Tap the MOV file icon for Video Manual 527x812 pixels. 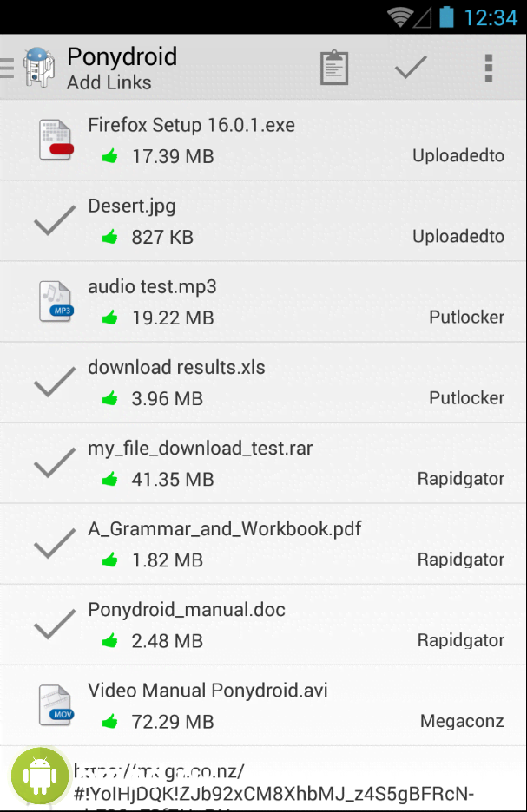pyautogui.click(x=56, y=706)
